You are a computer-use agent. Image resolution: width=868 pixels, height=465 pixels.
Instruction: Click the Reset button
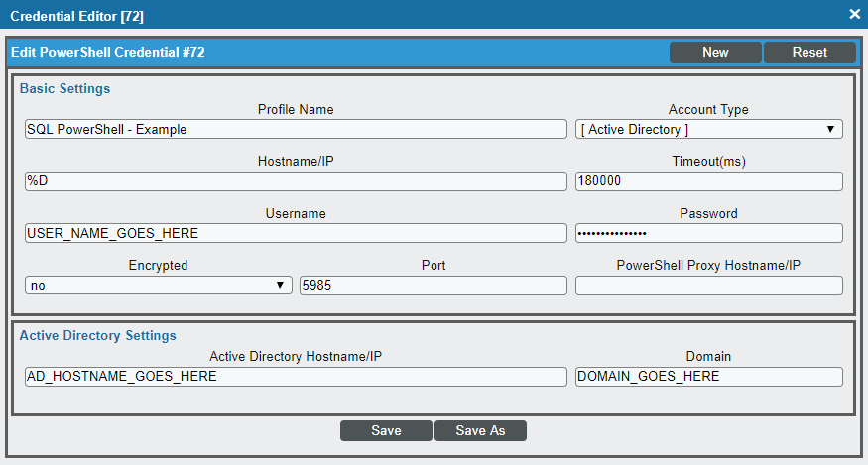pos(809,52)
